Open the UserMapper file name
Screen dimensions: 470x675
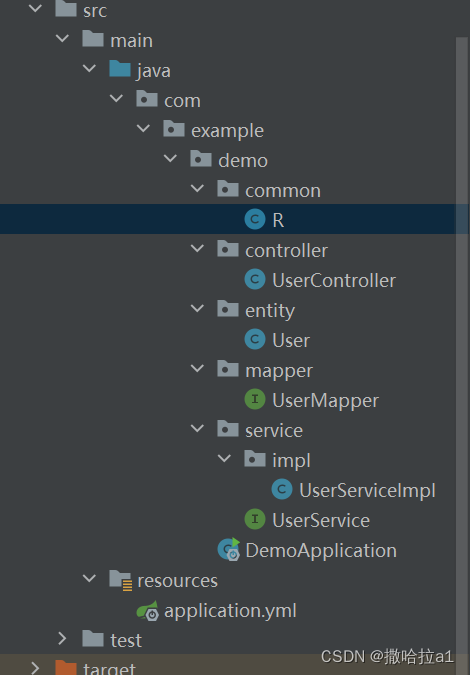(325, 401)
